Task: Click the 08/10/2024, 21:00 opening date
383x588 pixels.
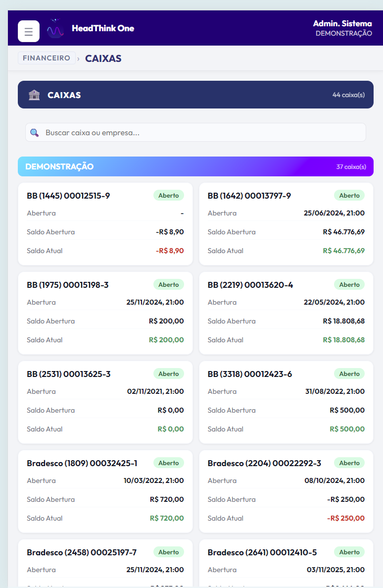Action: (335, 481)
